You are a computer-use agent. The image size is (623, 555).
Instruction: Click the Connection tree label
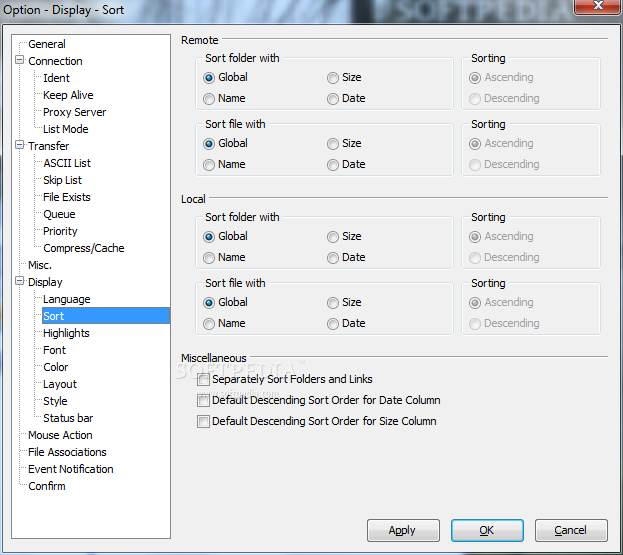coord(55,61)
